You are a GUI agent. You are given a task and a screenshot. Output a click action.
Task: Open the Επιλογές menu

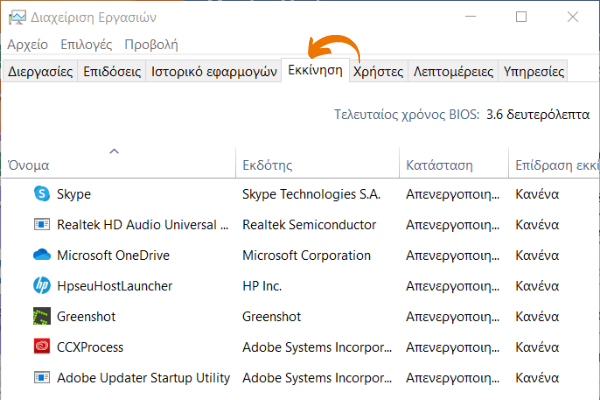[x=86, y=44]
